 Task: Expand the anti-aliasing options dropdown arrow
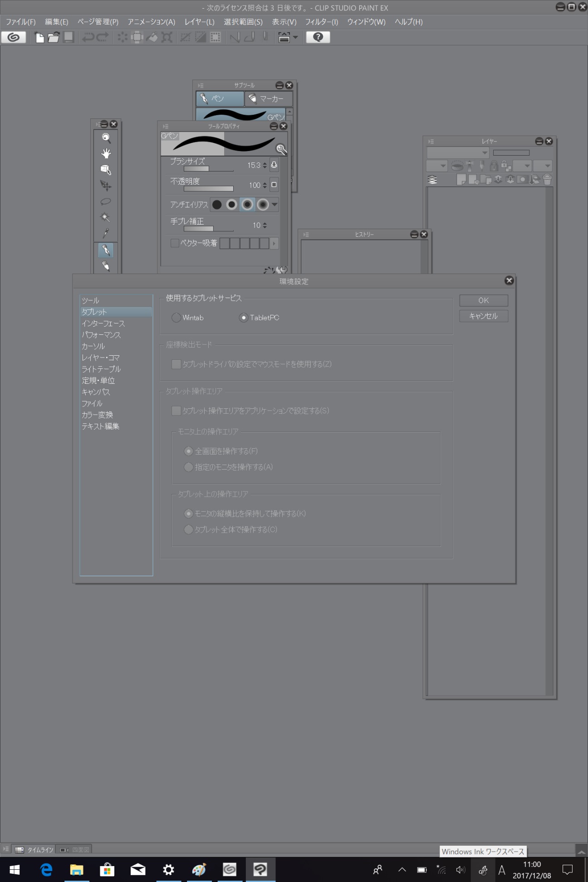click(274, 205)
